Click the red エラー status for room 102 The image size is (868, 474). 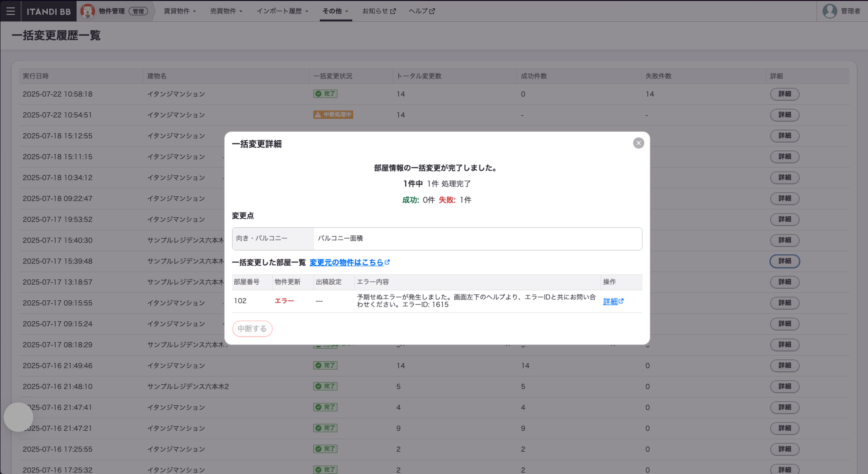tap(284, 301)
